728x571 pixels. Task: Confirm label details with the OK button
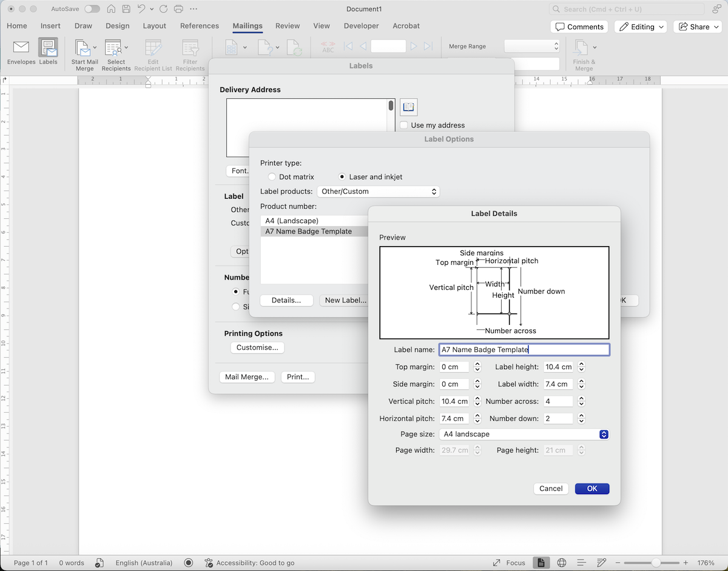591,489
